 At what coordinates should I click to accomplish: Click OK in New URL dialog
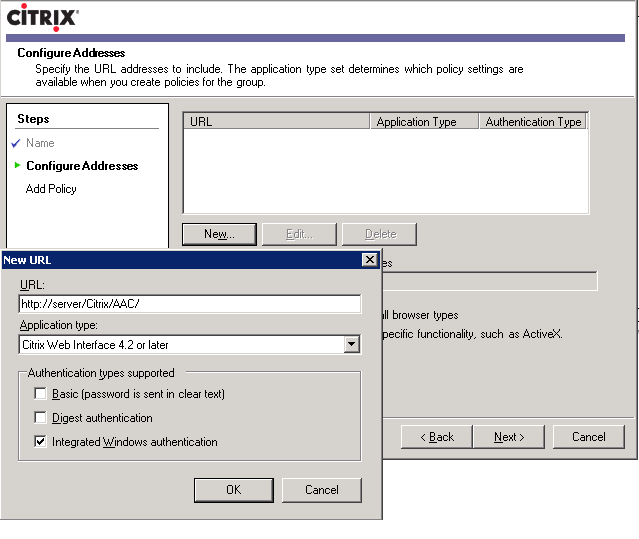[x=234, y=490]
